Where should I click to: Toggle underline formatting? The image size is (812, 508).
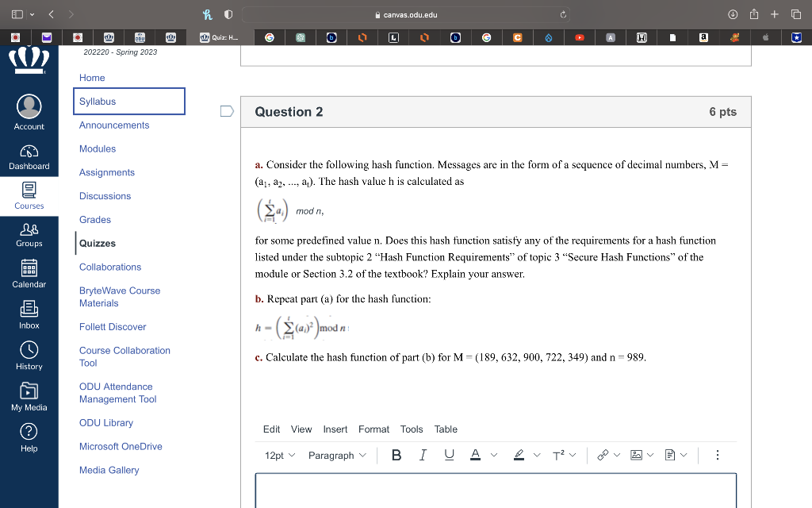click(x=449, y=455)
